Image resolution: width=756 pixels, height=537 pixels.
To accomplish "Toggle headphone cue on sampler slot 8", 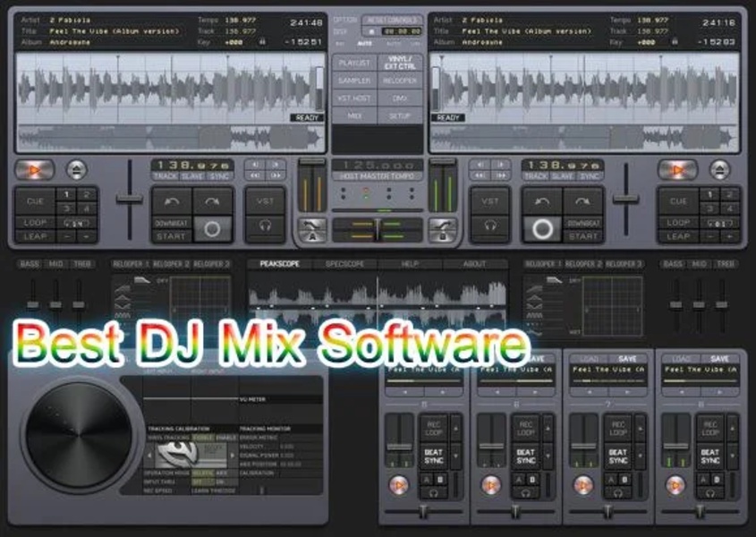I will click(710, 493).
